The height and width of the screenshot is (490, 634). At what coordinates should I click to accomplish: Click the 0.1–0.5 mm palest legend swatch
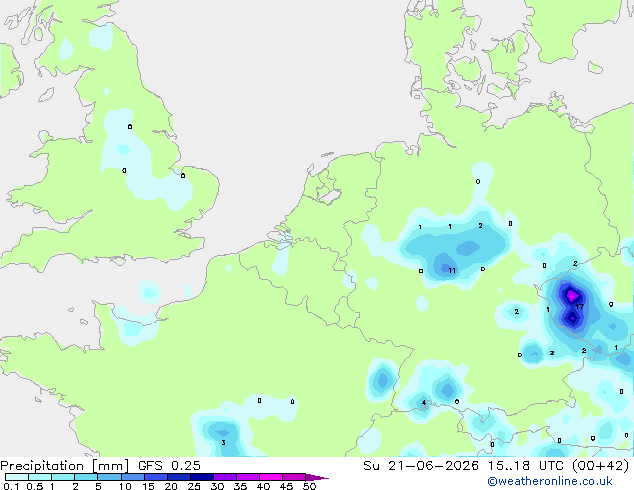point(17,477)
